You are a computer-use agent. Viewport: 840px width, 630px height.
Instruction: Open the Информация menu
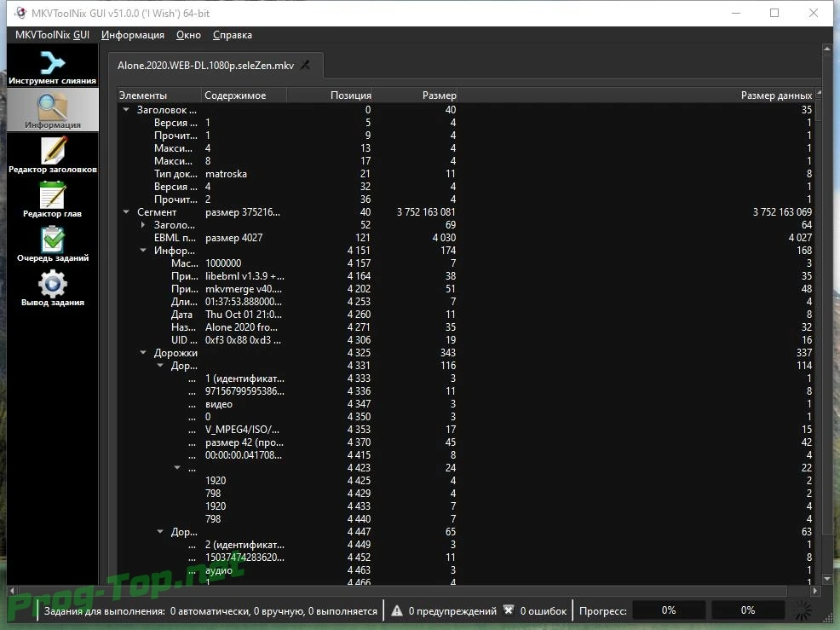[x=132, y=35]
